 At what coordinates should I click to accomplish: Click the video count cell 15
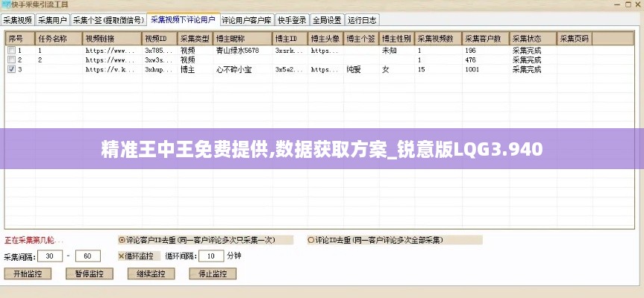click(438, 69)
